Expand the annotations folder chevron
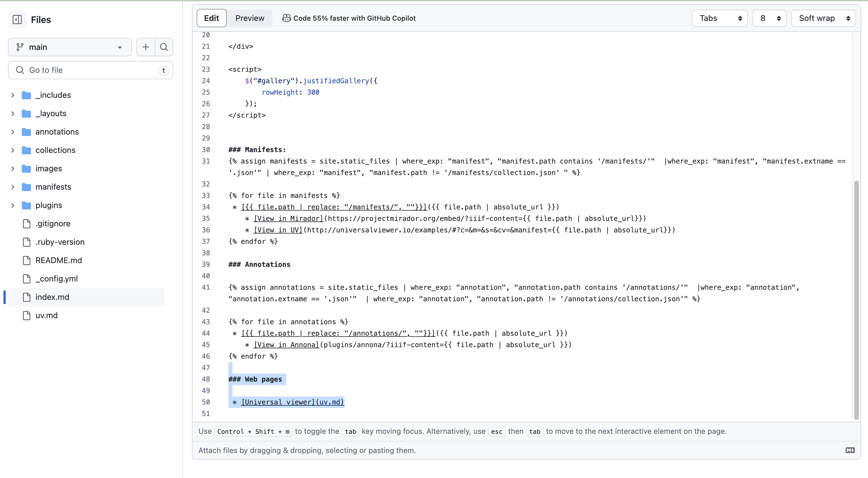The width and height of the screenshot is (868, 478). tap(12, 132)
